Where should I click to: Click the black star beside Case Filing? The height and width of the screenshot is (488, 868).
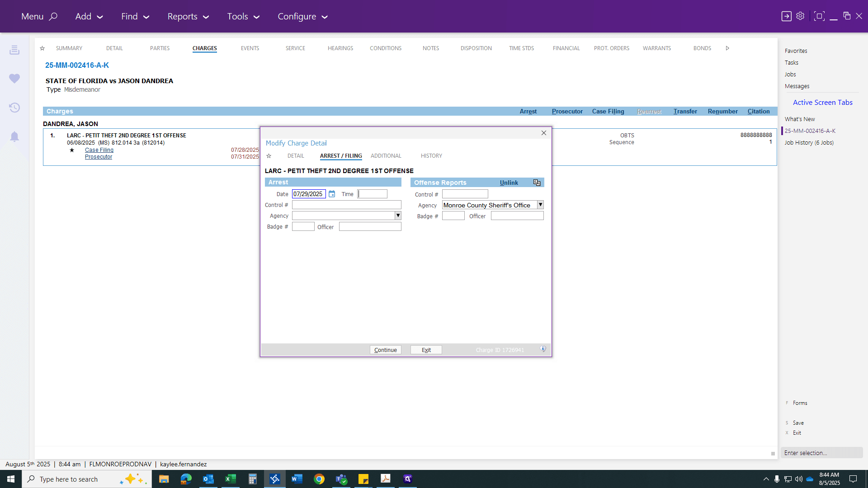tap(72, 150)
